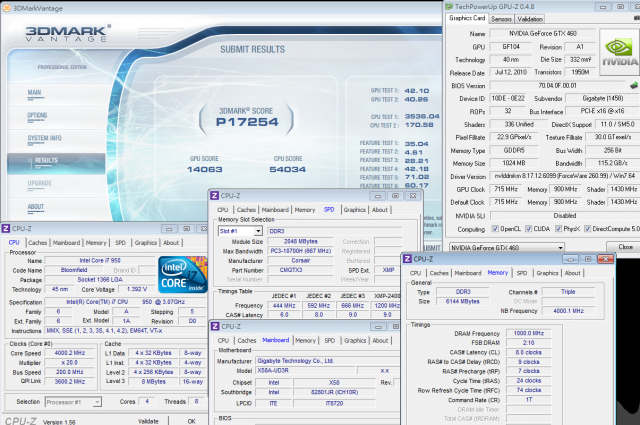Open the NVIDIA GeForce GTX 460 dropdown

point(507,247)
